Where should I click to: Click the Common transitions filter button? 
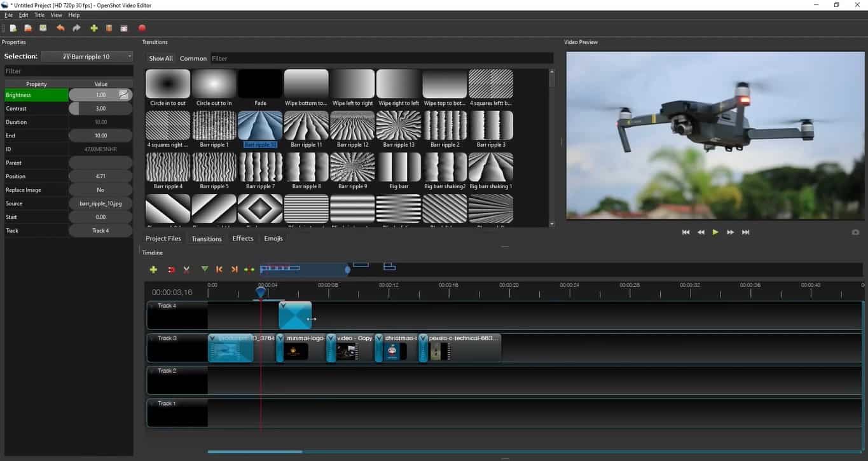[x=193, y=58]
